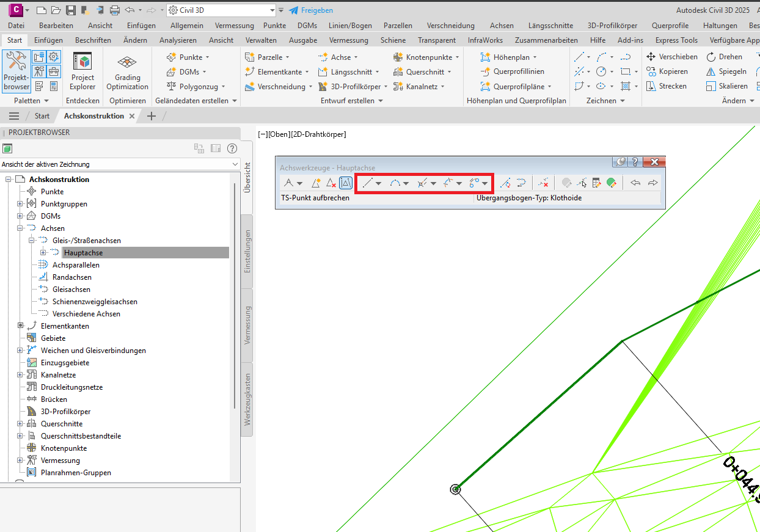This screenshot has height=532, width=760.
Task: Open the Längsschnitte menu
Action: tap(550, 26)
